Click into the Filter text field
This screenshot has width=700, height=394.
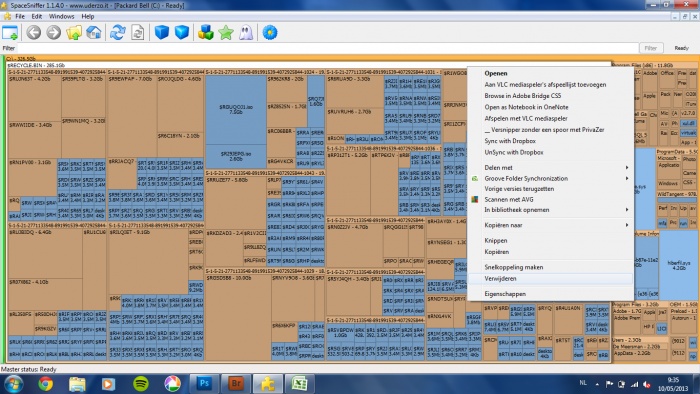pyautogui.click(x=327, y=48)
